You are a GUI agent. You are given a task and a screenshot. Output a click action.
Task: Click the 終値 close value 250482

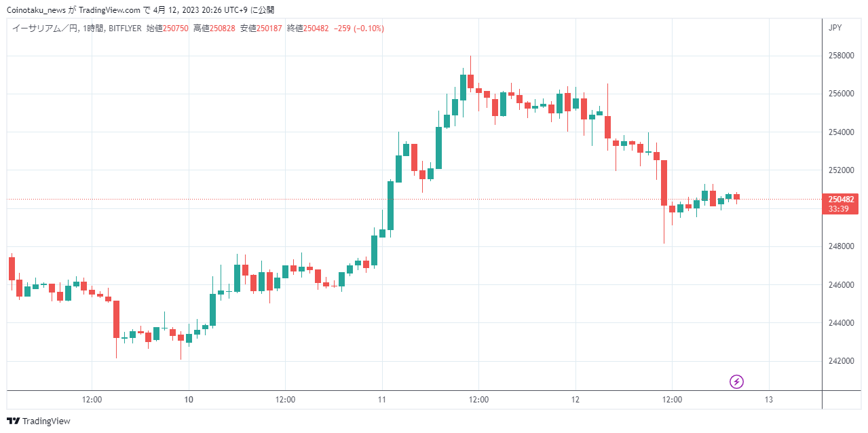[316, 29]
